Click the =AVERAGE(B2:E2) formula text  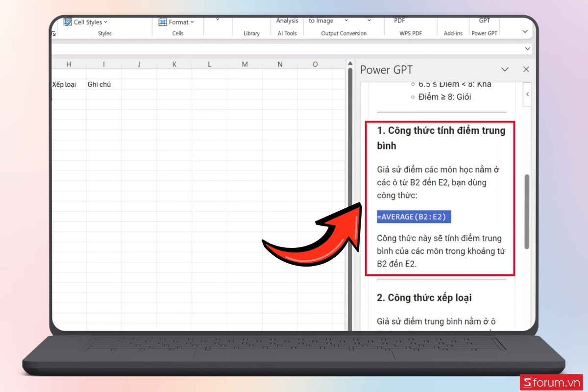click(x=414, y=217)
